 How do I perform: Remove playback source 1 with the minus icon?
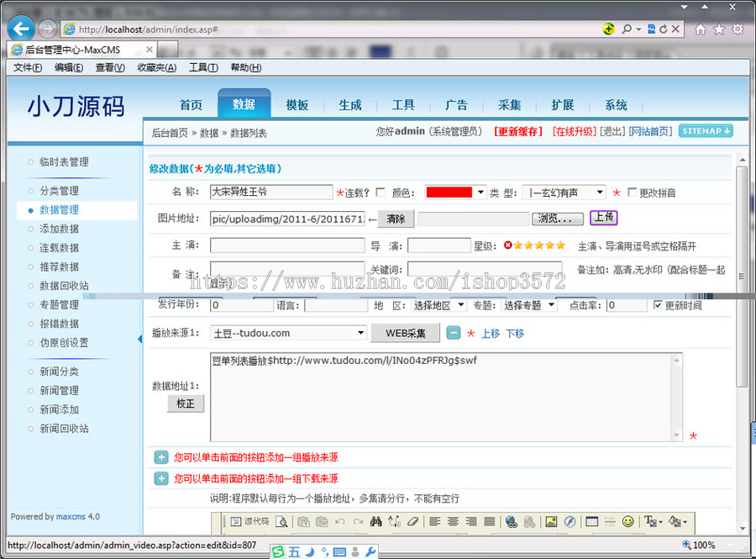[454, 333]
